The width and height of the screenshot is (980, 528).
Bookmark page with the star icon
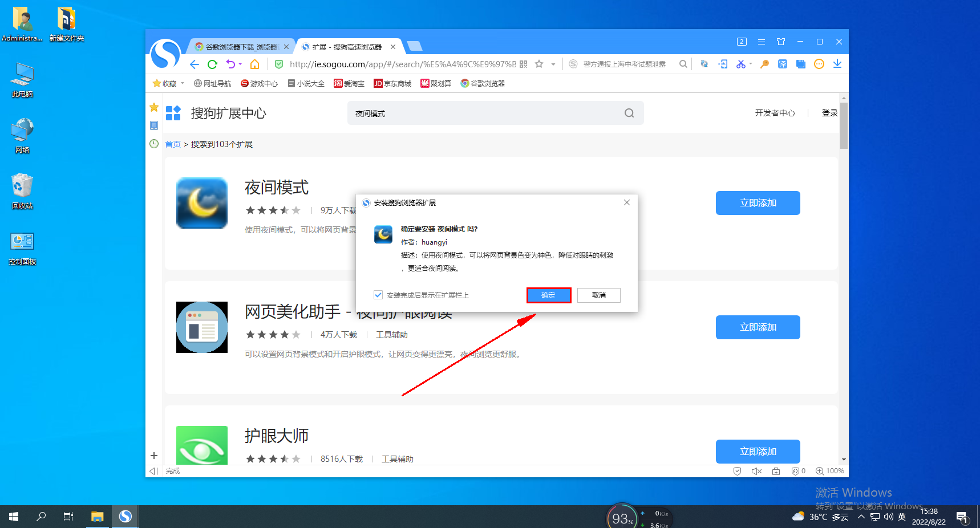point(539,64)
